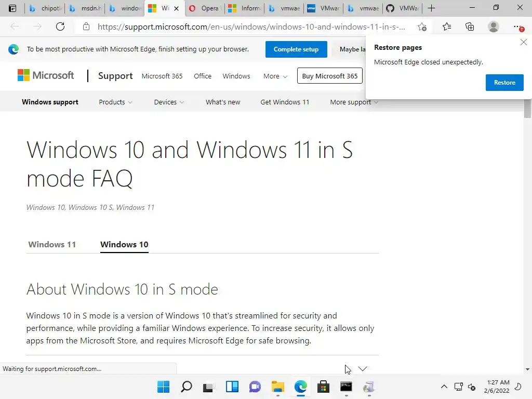Click the scrollbar down arrow
The image size is (532, 399).
pos(527,369)
